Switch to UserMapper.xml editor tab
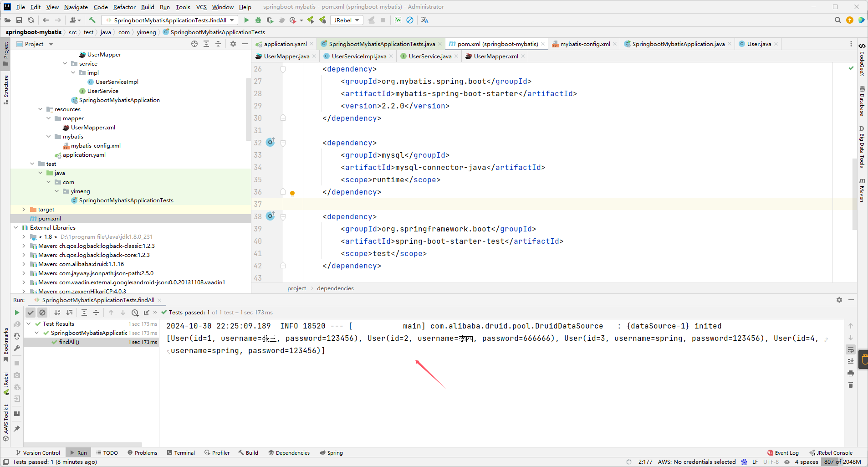 tap(495, 56)
